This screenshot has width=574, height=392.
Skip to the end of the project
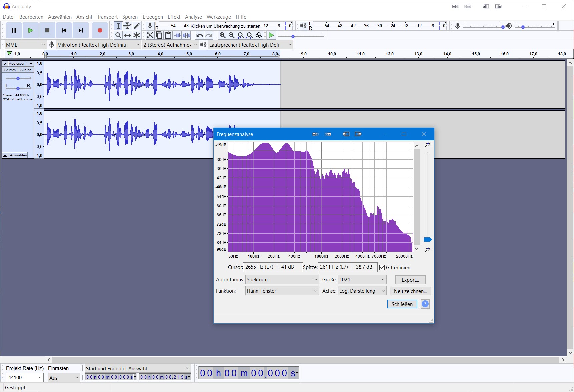[81, 30]
